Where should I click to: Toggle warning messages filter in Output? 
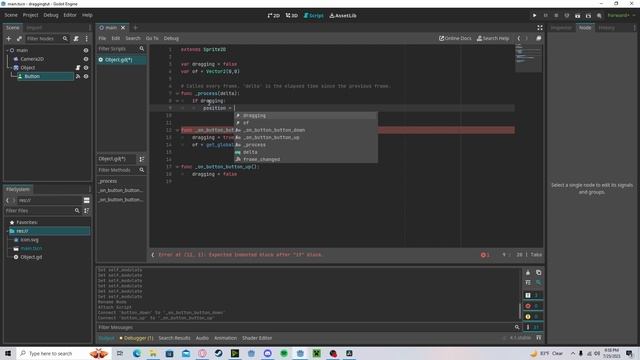point(533,316)
